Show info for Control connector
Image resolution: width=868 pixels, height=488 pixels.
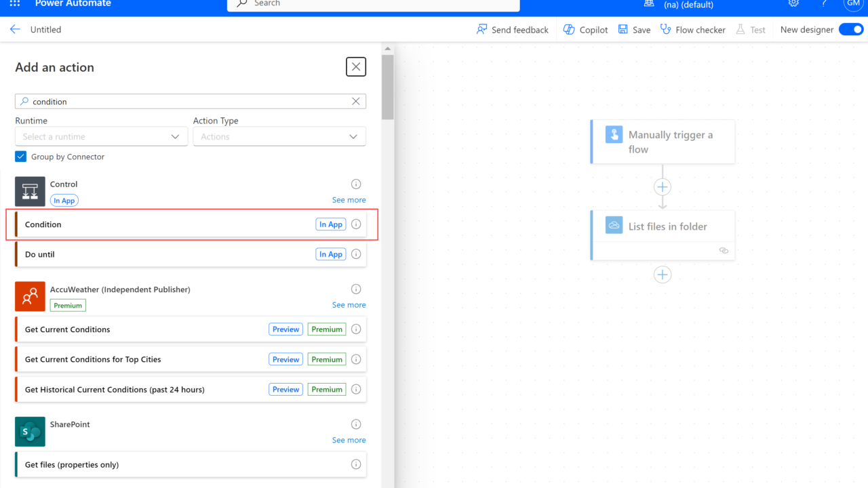(x=356, y=184)
